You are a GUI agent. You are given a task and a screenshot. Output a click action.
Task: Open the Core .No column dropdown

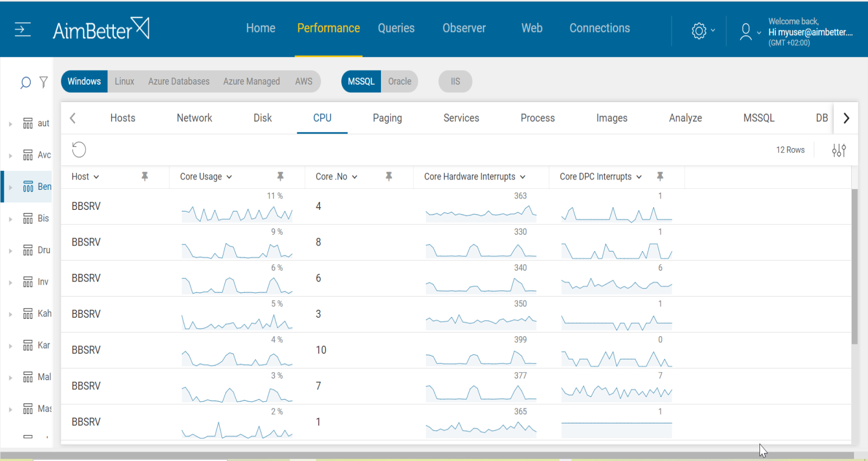[x=355, y=177]
